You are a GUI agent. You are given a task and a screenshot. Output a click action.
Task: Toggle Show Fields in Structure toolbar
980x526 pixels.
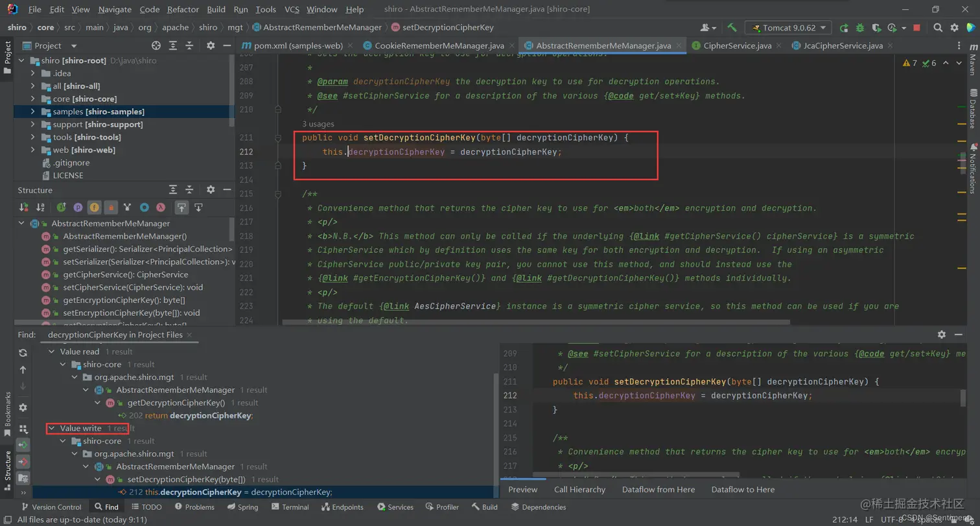(94, 208)
